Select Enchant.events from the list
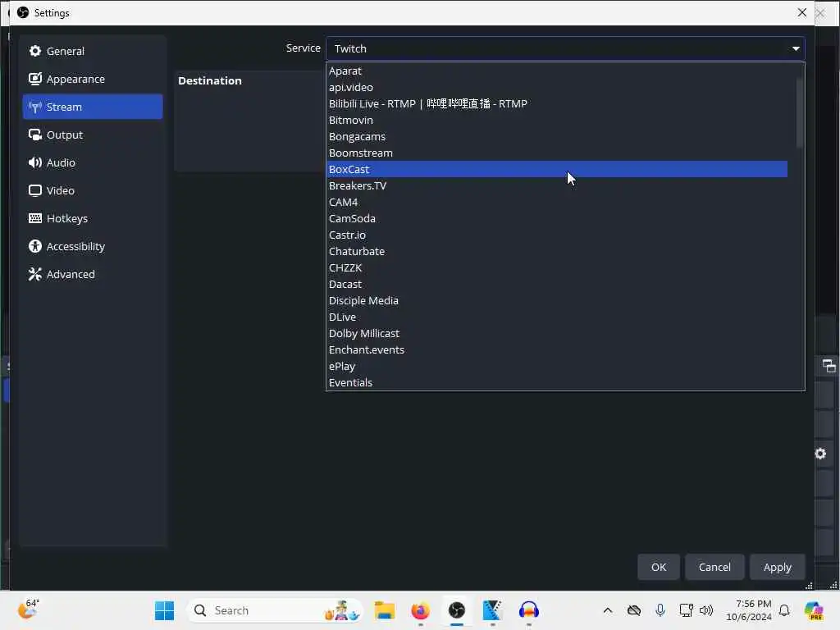 point(557,349)
